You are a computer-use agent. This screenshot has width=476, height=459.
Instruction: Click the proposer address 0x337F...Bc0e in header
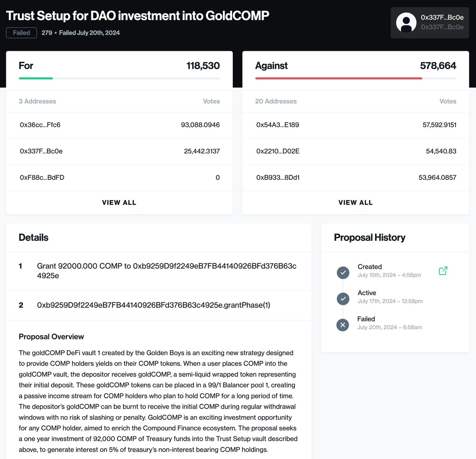click(442, 17)
